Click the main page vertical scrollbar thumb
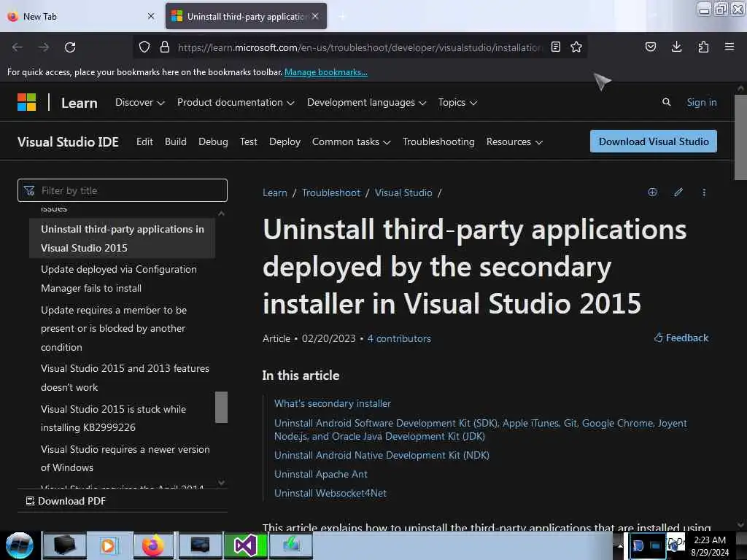The image size is (747, 560). (740, 137)
